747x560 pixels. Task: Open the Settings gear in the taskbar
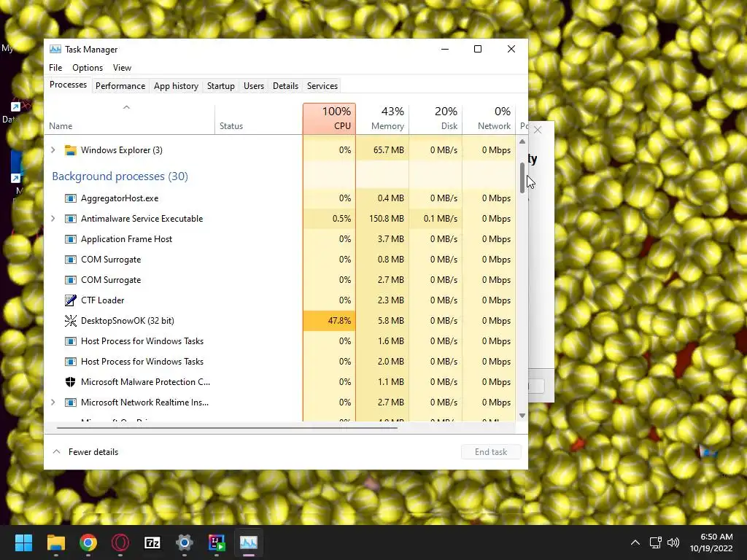(x=185, y=542)
